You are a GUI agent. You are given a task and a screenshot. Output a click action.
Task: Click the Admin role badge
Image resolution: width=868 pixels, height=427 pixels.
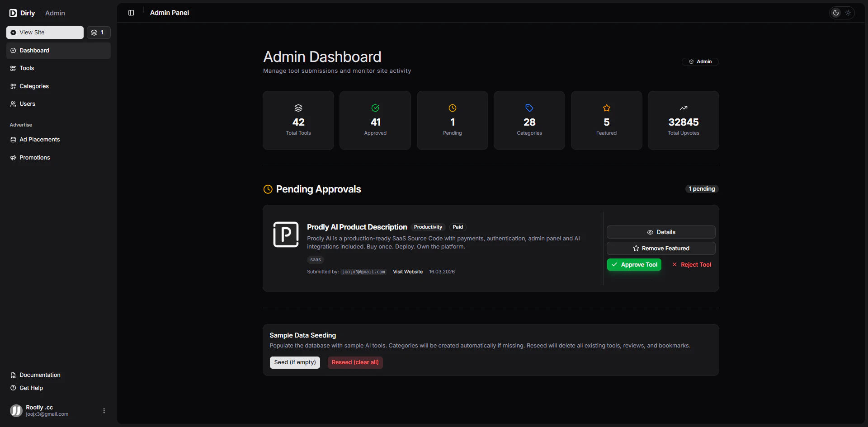(x=700, y=62)
